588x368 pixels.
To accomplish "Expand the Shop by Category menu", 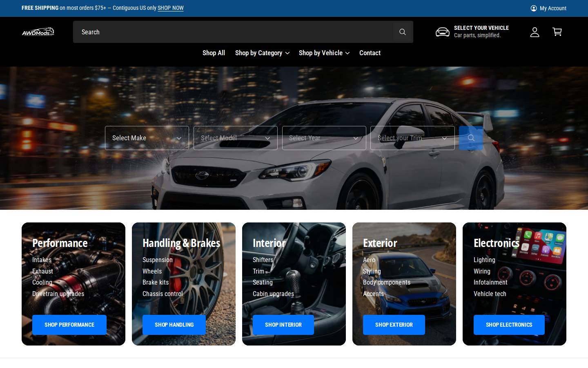I will 262,53.
